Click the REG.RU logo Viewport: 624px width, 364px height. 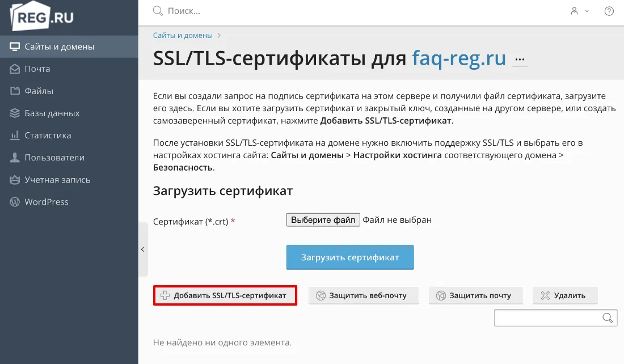point(40,16)
